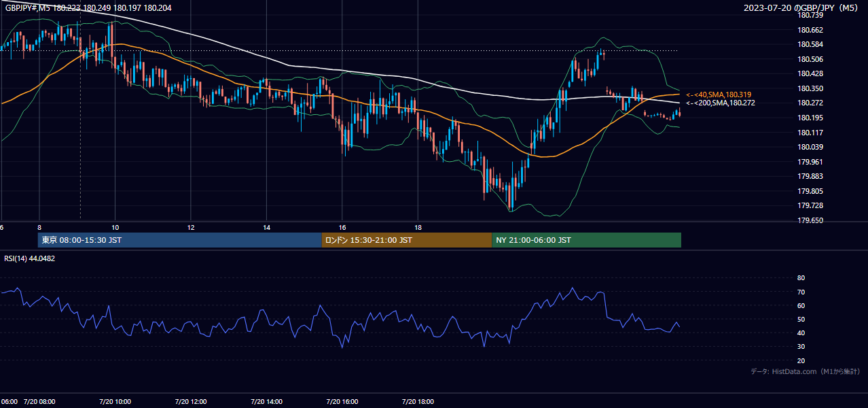Click the 200 SMA label showing 180.272

tap(720, 103)
